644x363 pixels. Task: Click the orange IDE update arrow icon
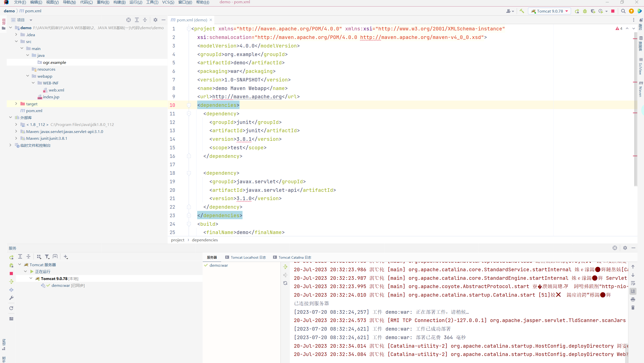(631, 11)
